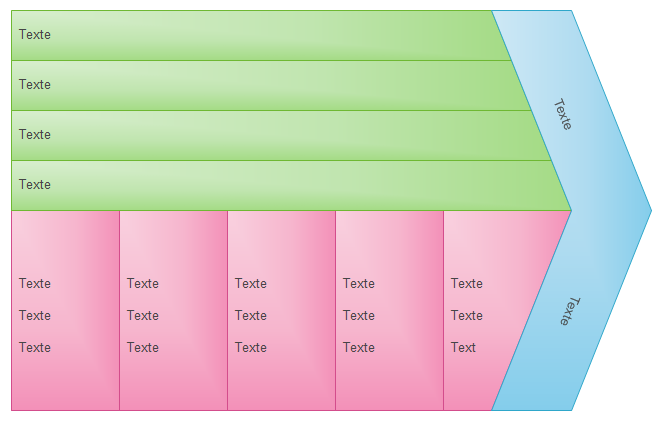This screenshot has width=661, height=421.
Task: Select the "Text" label in fifth pink column
Action: (x=464, y=348)
